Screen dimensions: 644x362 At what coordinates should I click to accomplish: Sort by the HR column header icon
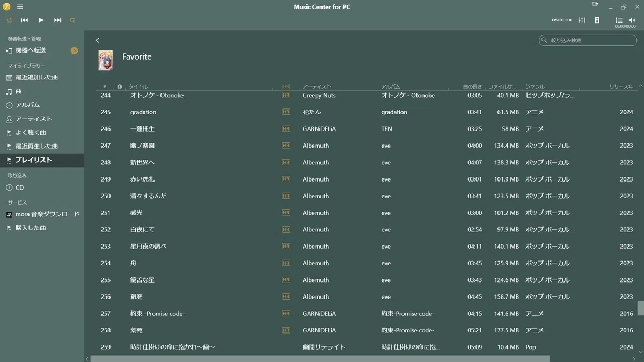(286, 86)
